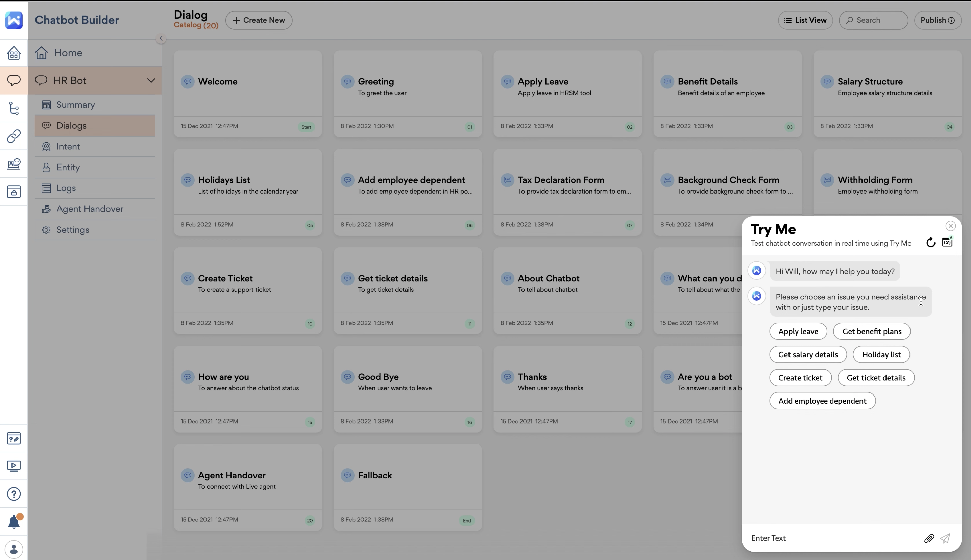Go to the Settings menu item
Image resolution: width=971 pixels, height=560 pixels.
tap(73, 230)
